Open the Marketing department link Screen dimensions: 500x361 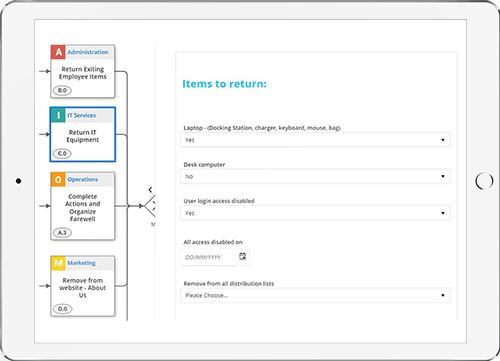81,263
